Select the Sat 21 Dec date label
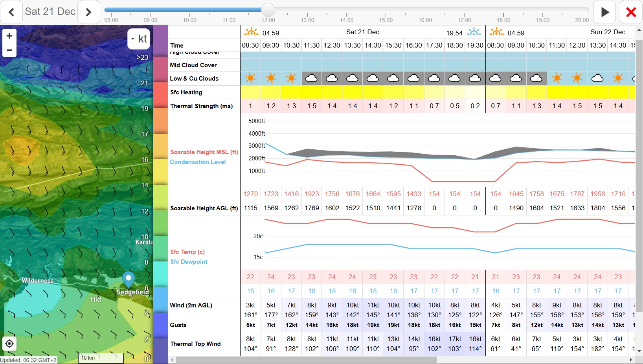Viewport: 643px width, 364px height. click(x=50, y=11)
